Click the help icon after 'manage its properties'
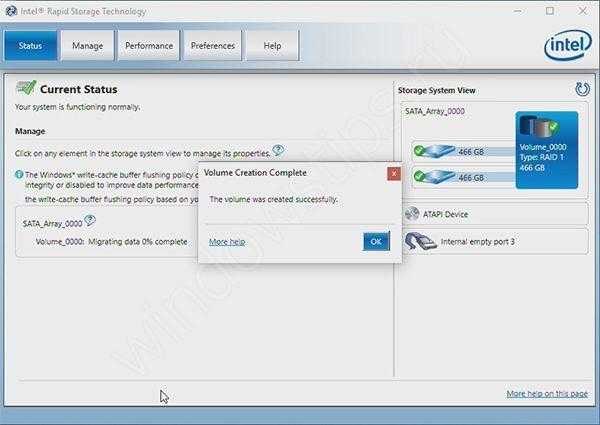Viewport: 600px width, 425px height. click(x=278, y=151)
